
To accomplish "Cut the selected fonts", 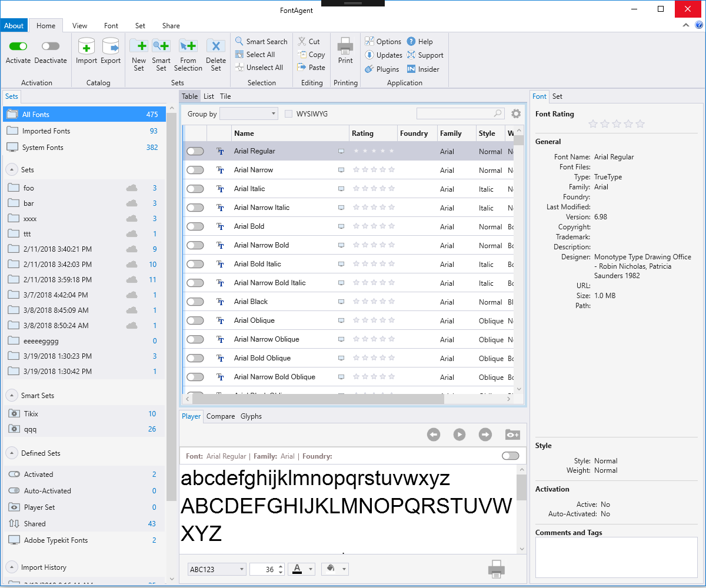I will (x=309, y=42).
